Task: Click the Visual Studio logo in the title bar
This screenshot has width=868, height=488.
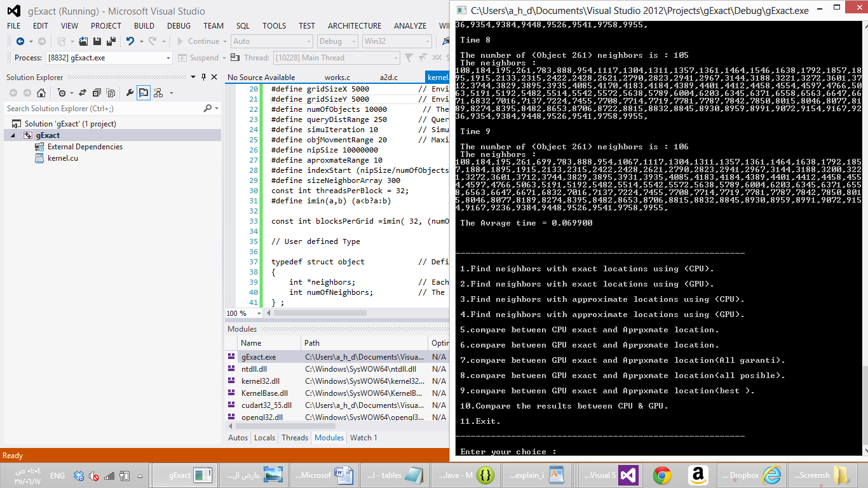Action: click(14, 11)
